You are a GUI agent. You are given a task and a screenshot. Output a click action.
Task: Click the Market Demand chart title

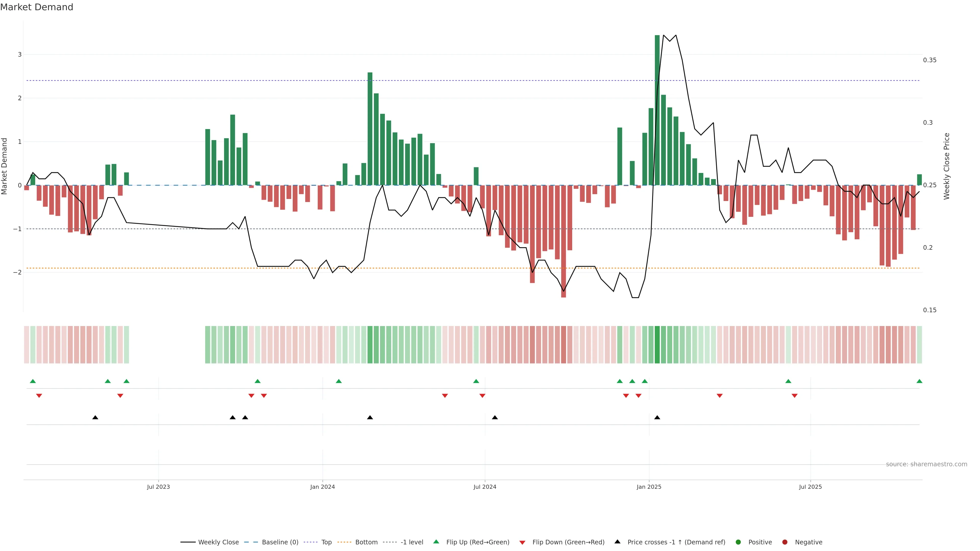(x=36, y=7)
